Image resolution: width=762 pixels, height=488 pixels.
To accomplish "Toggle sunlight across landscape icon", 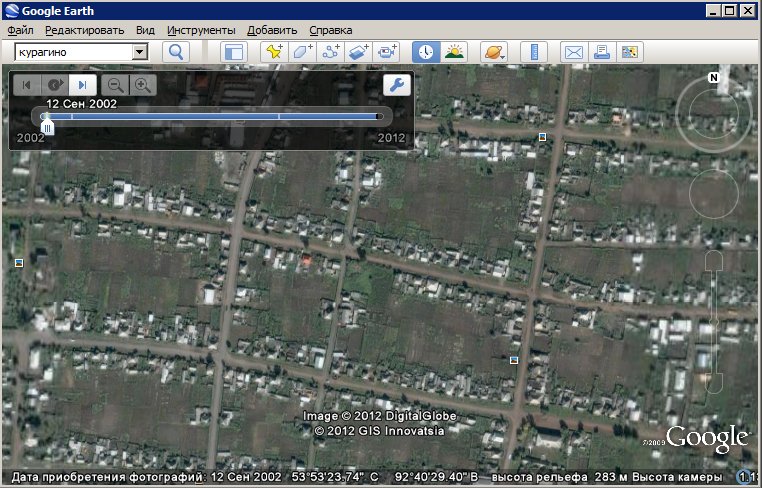I will tap(454, 52).
